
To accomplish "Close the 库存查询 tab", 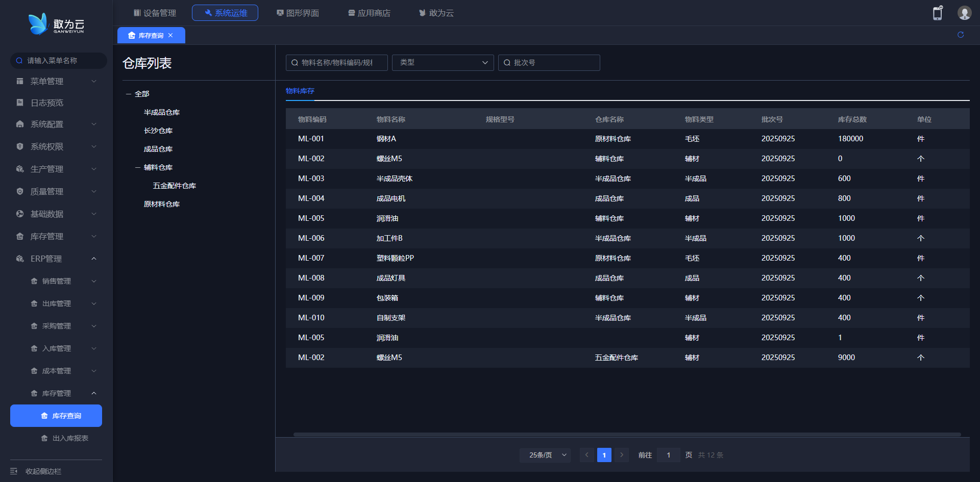I will coord(170,35).
